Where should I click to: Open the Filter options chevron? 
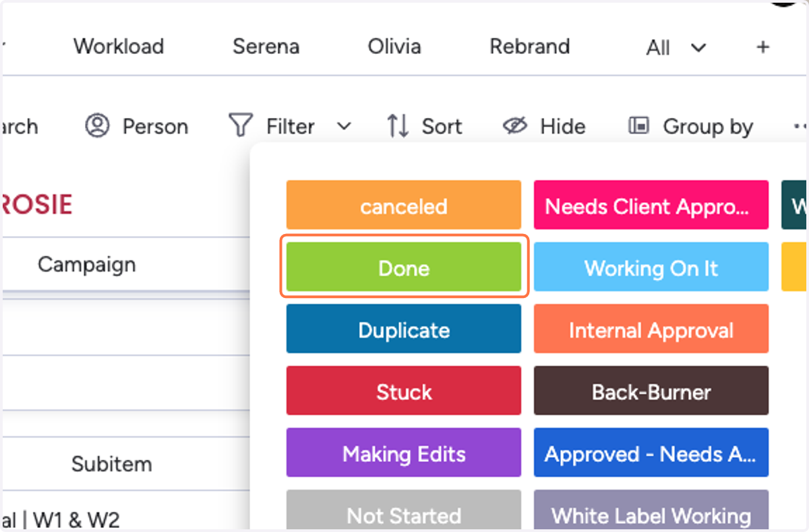pyautogui.click(x=344, y=126)
